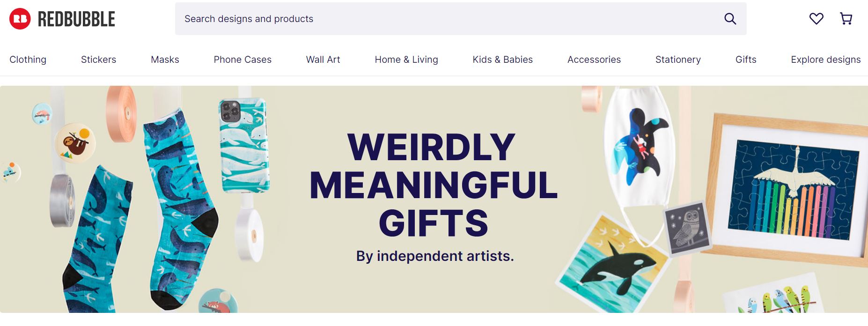Go to the Stationery category

point(678,59)
